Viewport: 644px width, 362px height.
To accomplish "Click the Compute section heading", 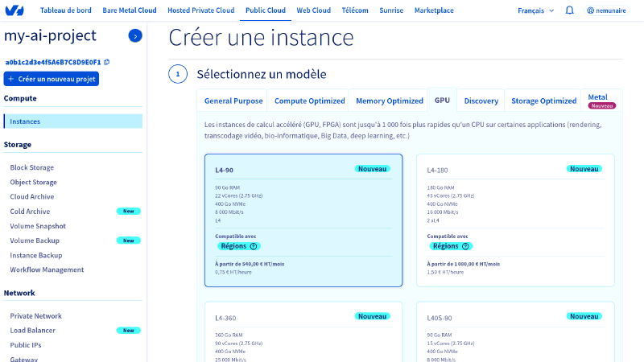I will tap(20, 98).
